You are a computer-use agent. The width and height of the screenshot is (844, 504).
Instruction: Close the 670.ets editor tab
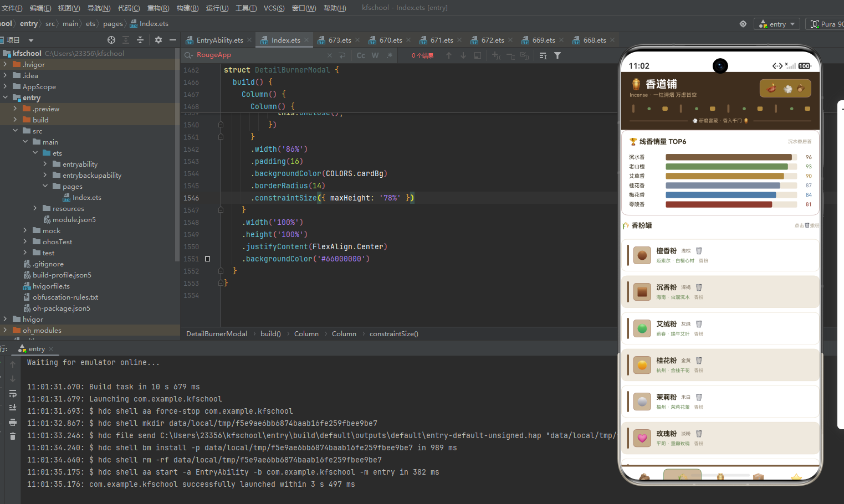click(408, 40)
